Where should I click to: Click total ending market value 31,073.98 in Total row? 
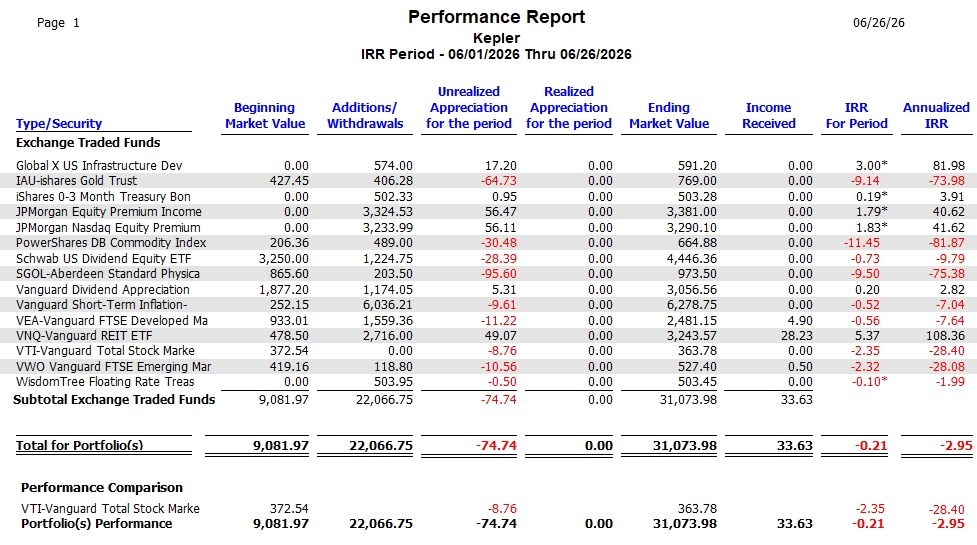pos(684,445)
